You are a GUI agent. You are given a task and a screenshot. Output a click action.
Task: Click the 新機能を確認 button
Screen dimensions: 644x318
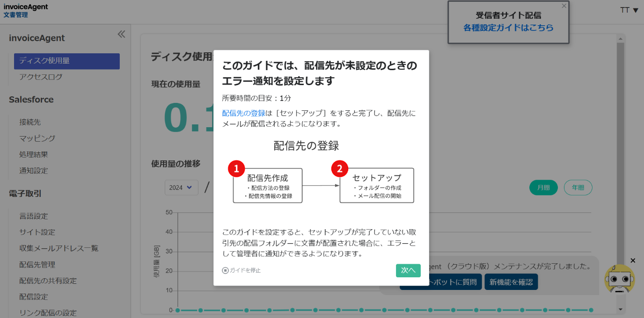[x=511, y=282]
